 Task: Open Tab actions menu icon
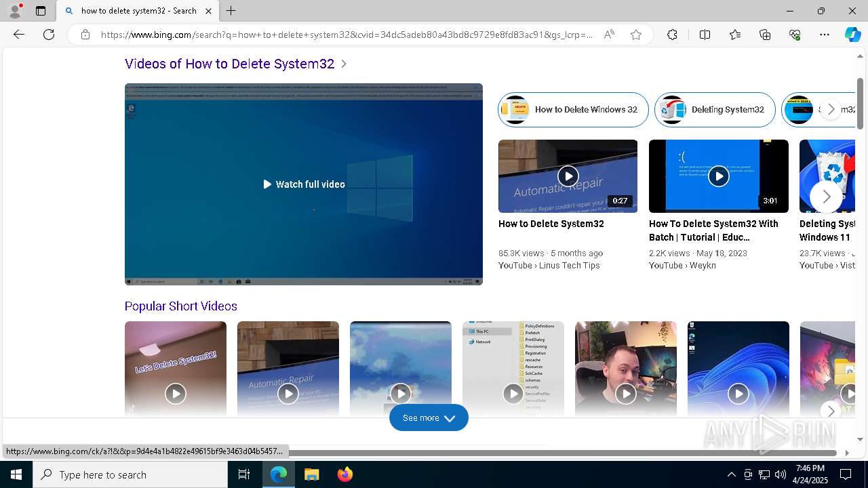[x=41, y=11]
